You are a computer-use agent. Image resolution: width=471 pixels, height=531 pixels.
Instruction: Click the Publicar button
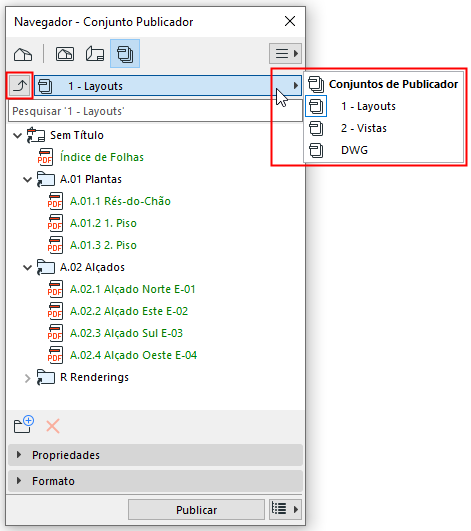(196, 510)
